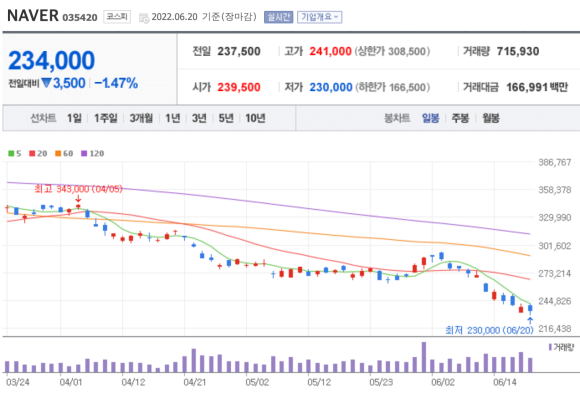The width and height of the screenshot is (580, 398).
Task: Switch to 일봉 daily candle chart
Action: pos(431,118)
